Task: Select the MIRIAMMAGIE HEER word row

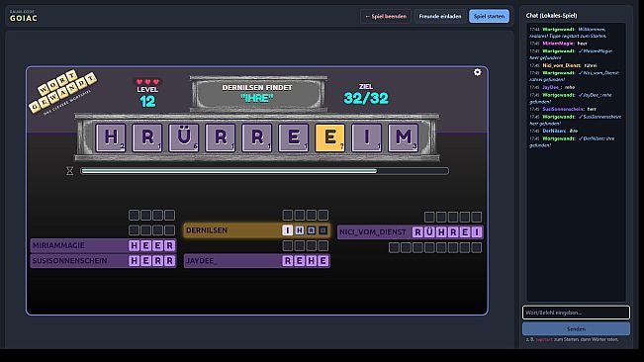Action: 103,245
